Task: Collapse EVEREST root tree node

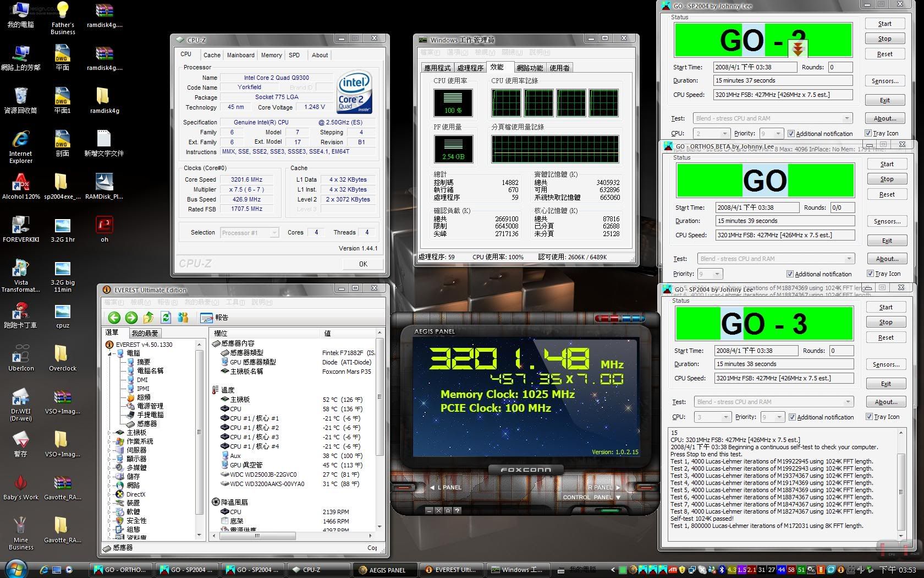Action: click(110, 353)
